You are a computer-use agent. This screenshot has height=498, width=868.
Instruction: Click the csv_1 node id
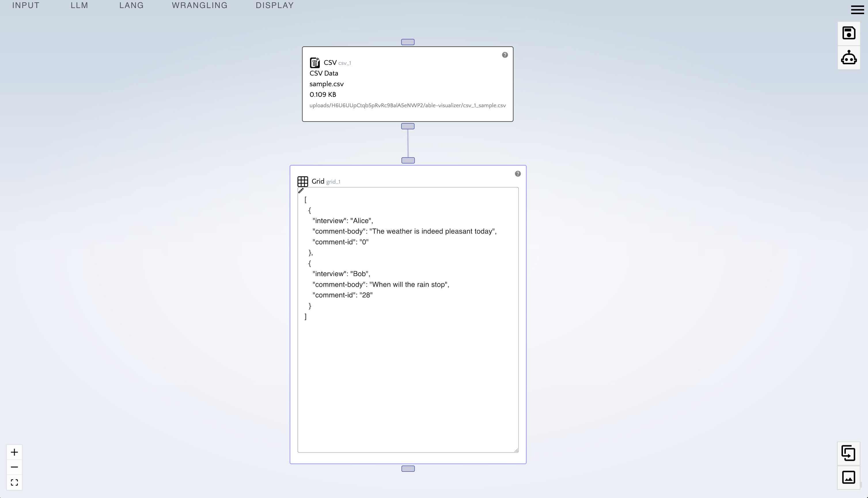tap(344, 63)
